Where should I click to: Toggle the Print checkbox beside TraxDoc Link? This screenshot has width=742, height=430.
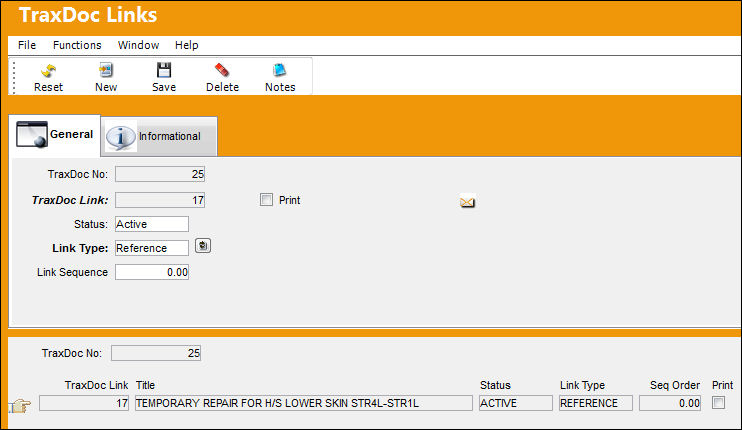tap(266, 200)
